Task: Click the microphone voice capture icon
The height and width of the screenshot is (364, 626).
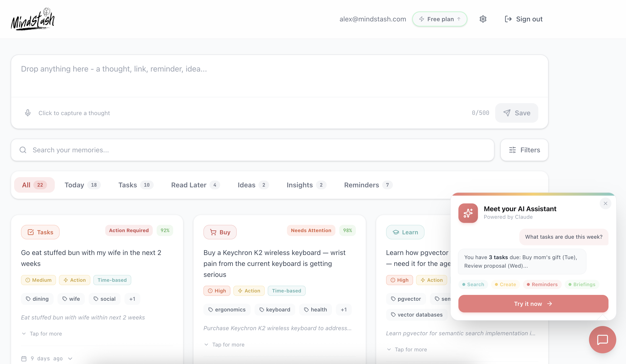Action: pos(28,113)
